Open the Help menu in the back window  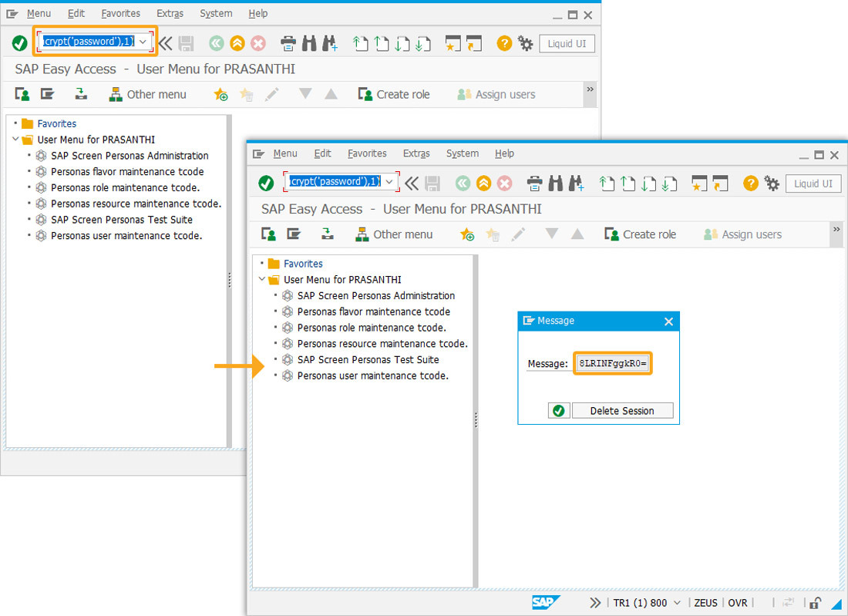[x=258, y=14]
